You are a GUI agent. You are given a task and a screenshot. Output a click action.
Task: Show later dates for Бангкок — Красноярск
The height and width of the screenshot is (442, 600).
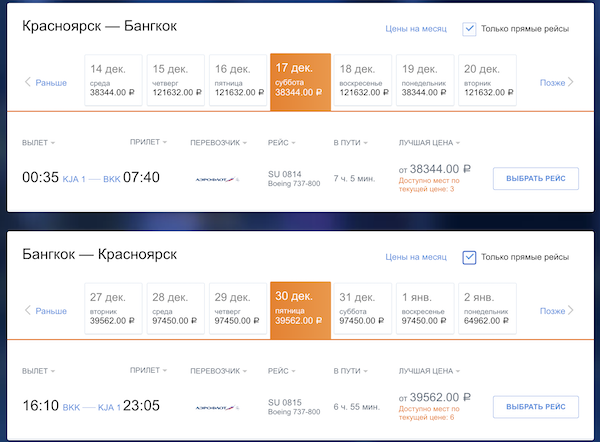[x=556, y=311]
